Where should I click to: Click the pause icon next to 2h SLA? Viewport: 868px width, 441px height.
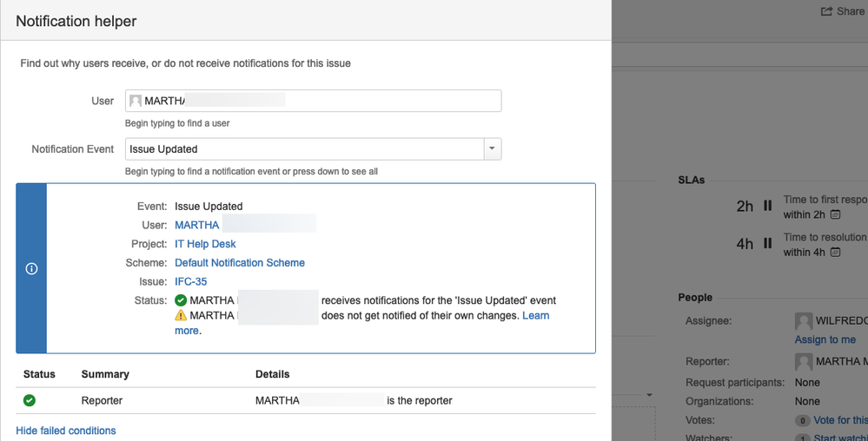[x=768, y=205]
